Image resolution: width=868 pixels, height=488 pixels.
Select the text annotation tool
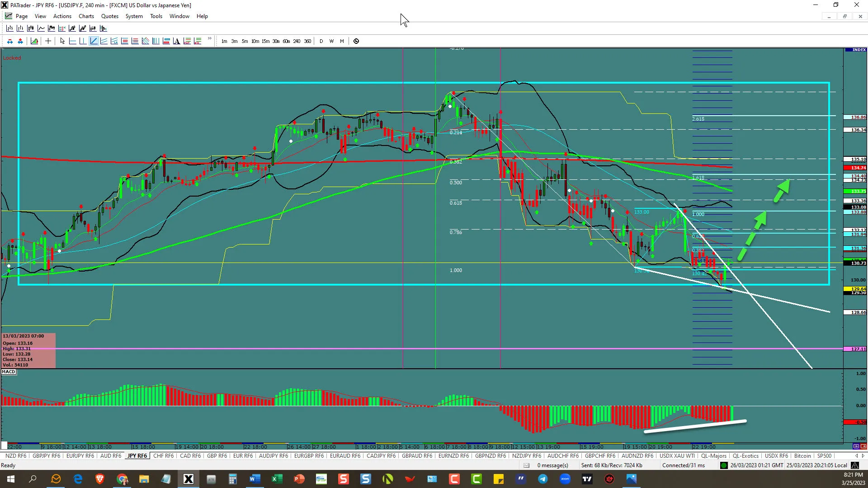tap(176, 41)
